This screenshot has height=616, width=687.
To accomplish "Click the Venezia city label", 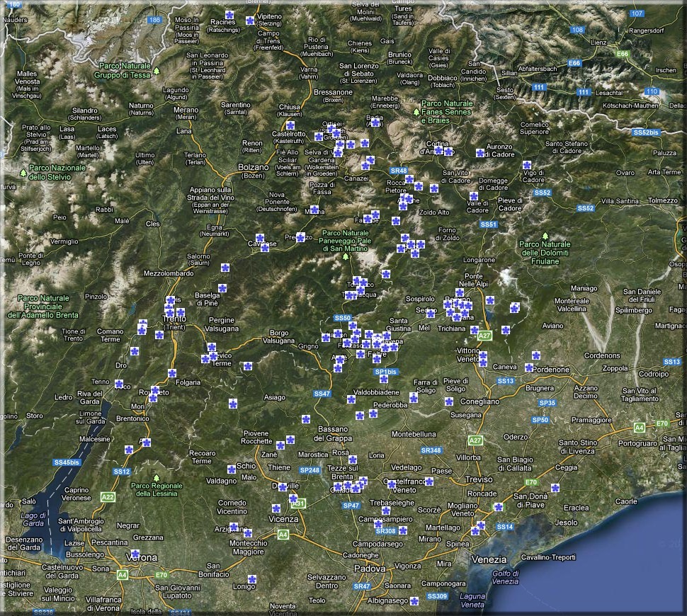I will pos(489,559).
